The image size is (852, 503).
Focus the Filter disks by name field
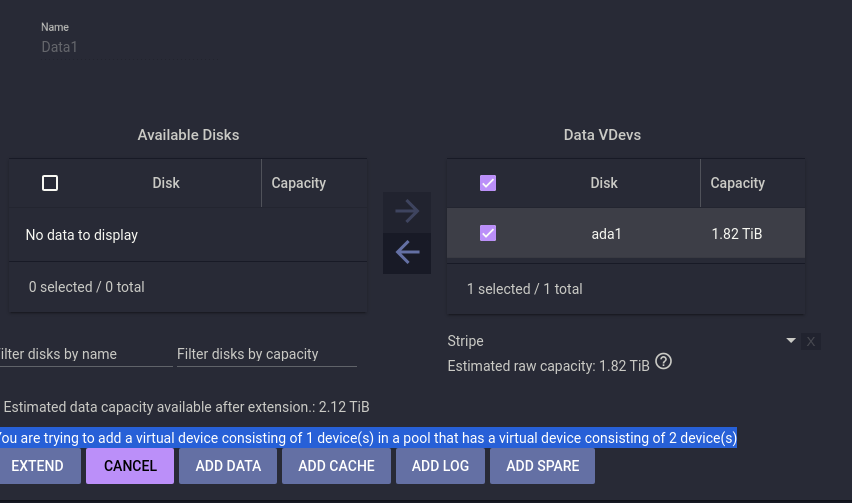(x=84, y=354)
